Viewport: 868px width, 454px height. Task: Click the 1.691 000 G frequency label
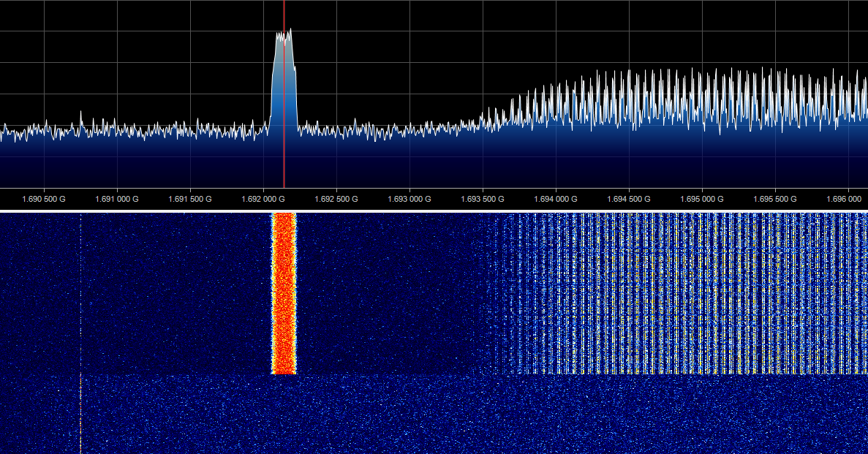click(x=117, y=199)
